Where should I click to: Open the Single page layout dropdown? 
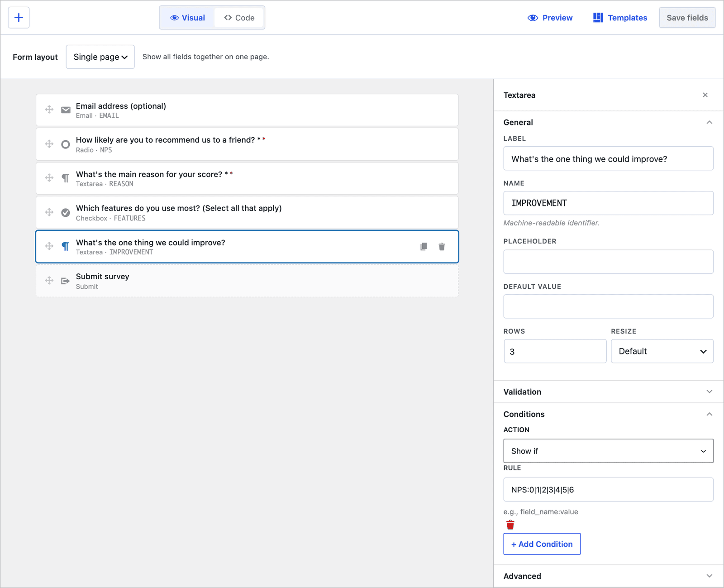click(100, 57)
